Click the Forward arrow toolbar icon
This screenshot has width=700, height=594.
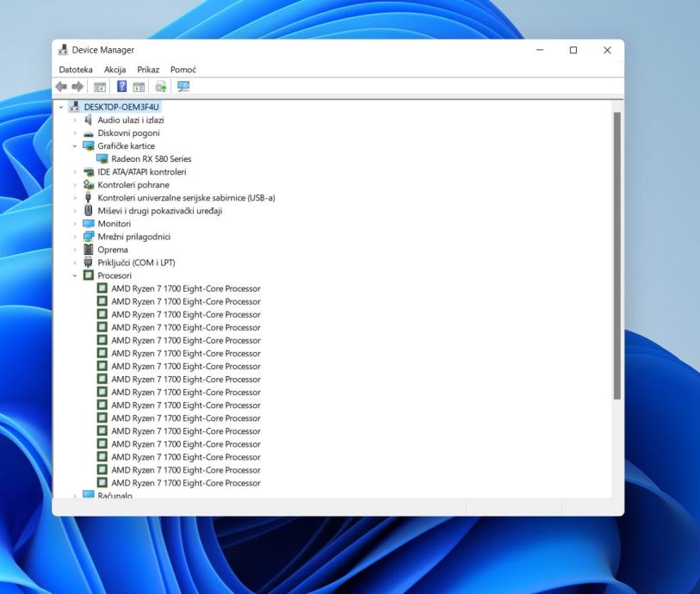point(77,86)
